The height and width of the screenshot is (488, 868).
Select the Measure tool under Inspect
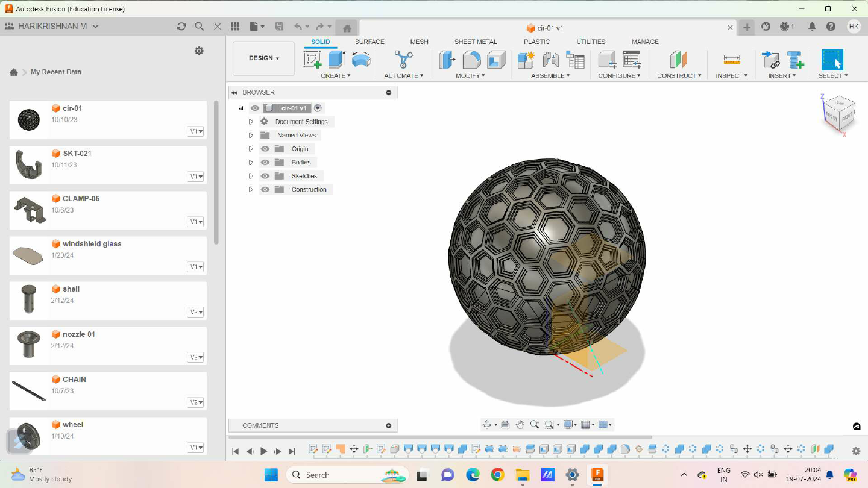(x=731, y=60)
